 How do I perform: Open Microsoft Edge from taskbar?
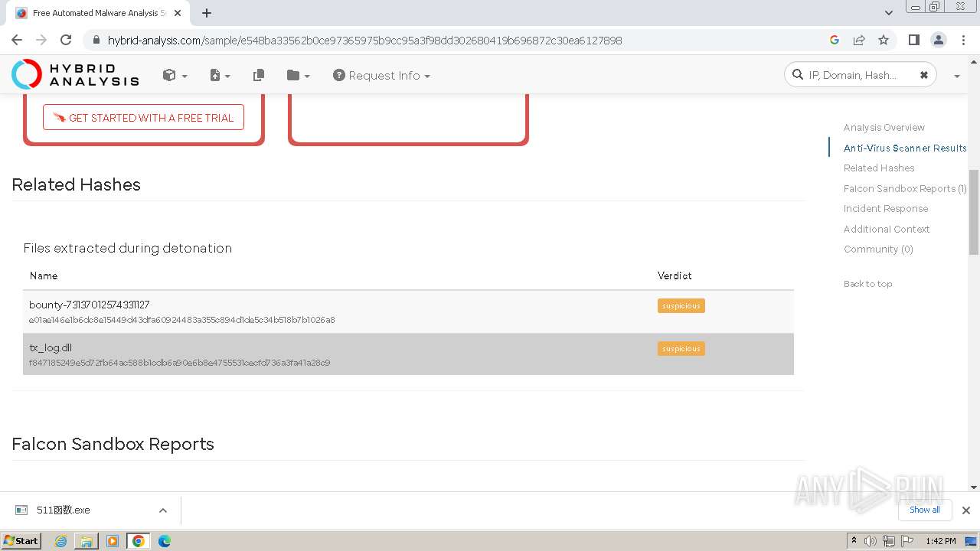164,541
